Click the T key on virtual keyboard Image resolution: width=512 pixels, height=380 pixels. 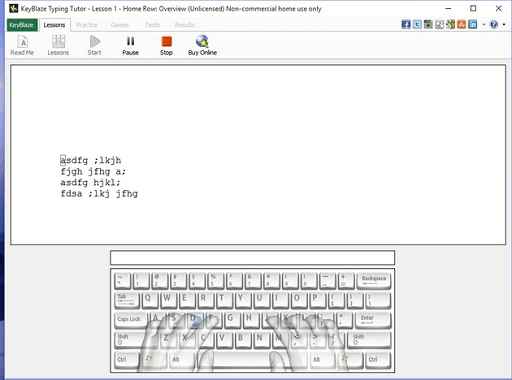coord(224,300)
